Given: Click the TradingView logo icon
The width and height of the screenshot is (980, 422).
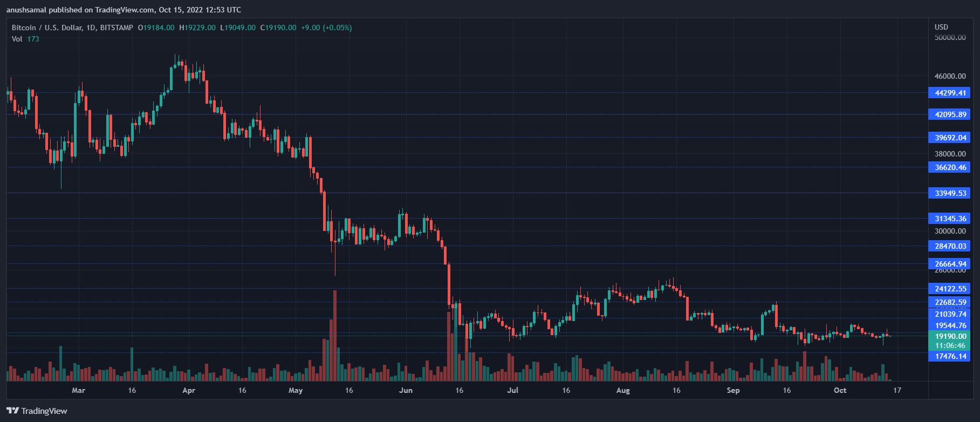Looking at the screenshot, I should (13, 411).
